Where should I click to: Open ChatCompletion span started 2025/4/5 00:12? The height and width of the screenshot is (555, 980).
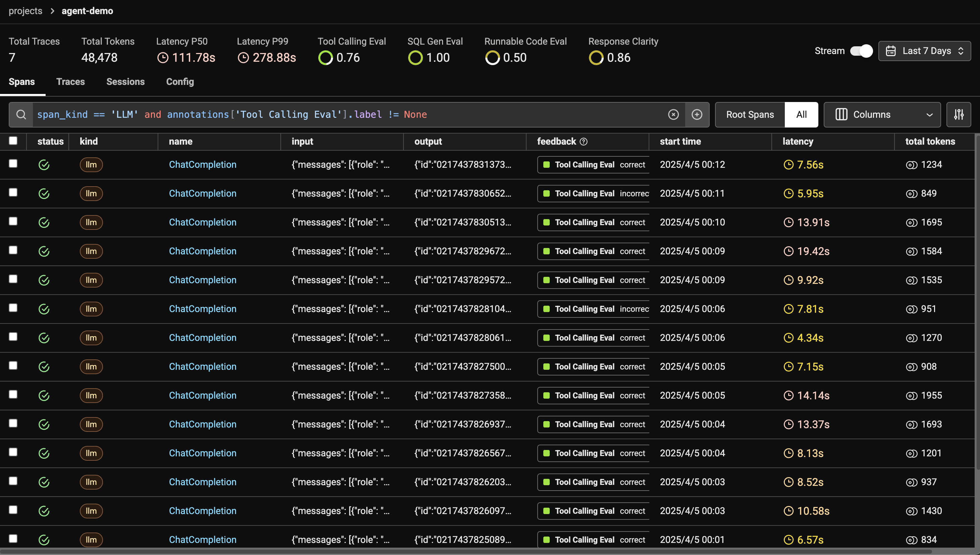point(203,165)
